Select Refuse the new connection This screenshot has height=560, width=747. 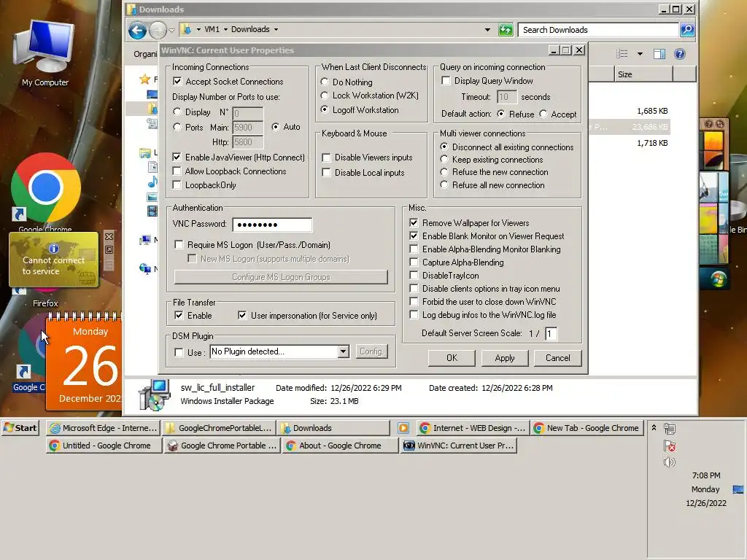pos(444,172)
